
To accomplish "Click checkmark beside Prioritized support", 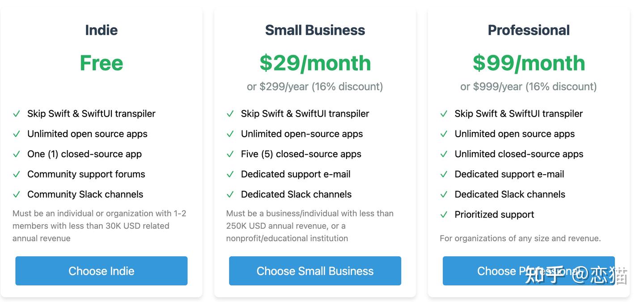I will [444, 214].
